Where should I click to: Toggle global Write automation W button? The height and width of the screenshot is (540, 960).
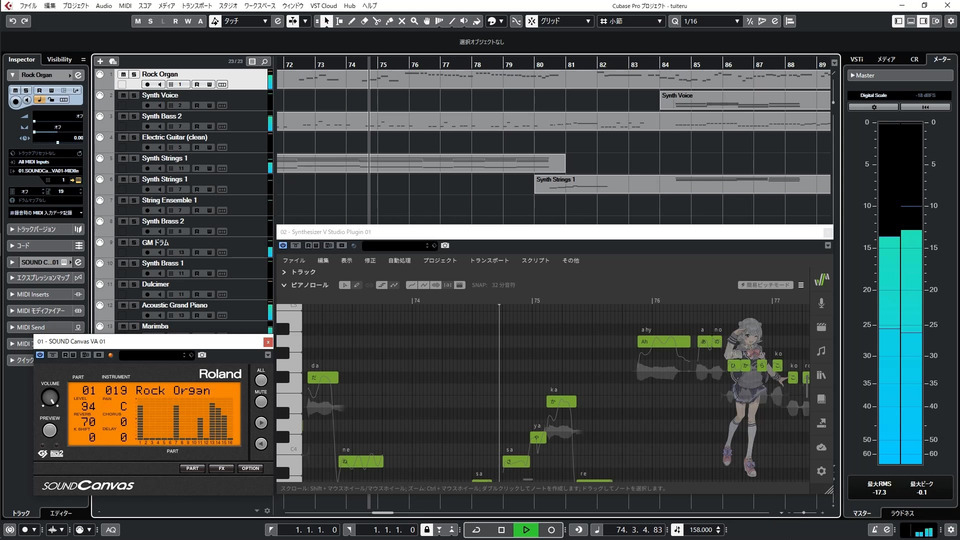point(187,21)
